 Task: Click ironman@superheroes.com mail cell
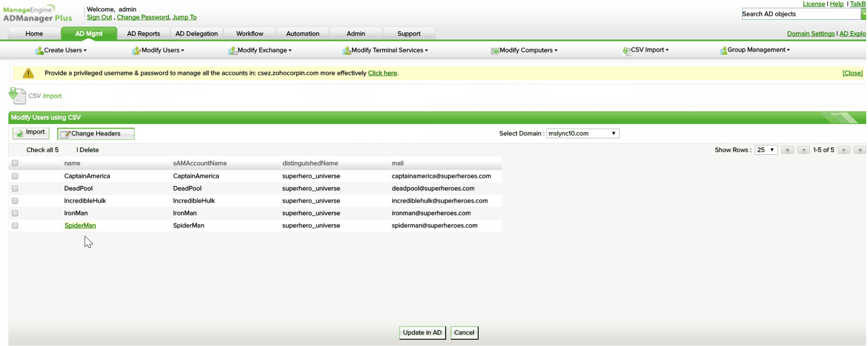(x=431, y=213)
